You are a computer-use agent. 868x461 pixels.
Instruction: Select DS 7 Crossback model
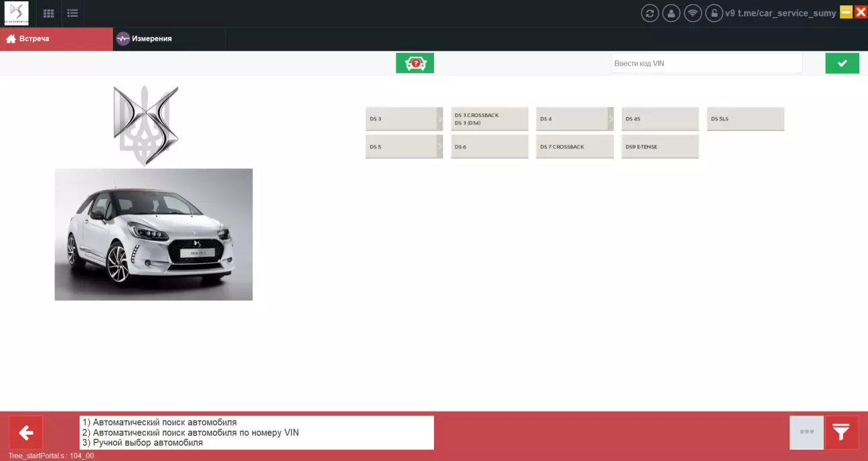click(575, 147)
